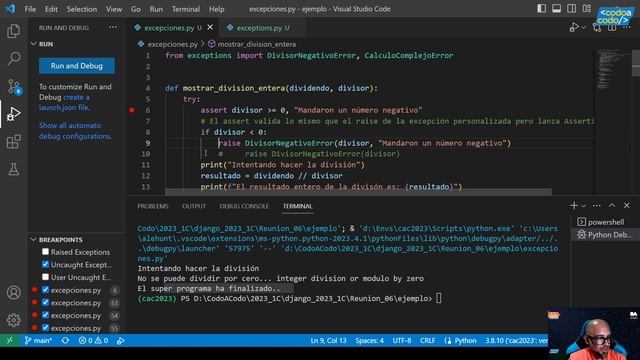Screen dimensions: 640x360
Task: Toggle User Uncaught Exceptions checkbox
Action: tap(45, 277)
